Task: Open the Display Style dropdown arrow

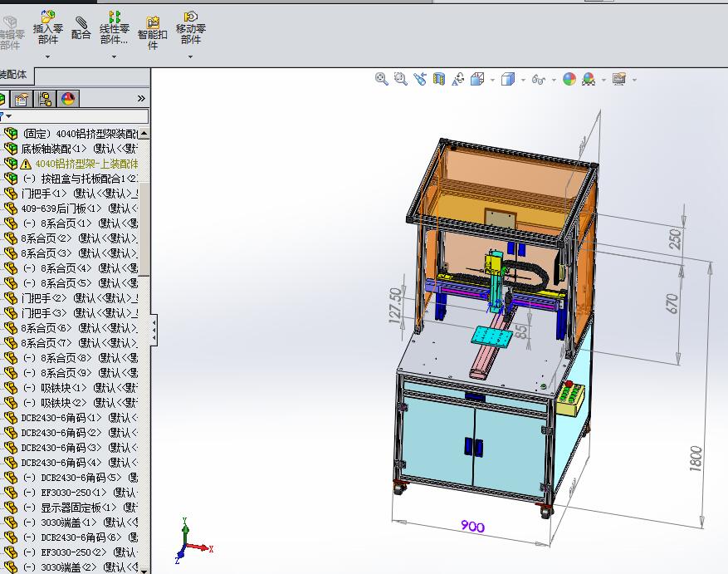Action: click(523, 80)
